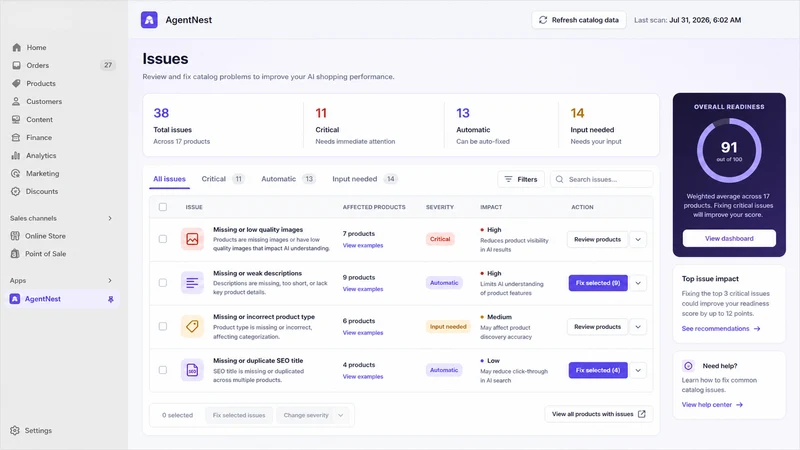Click the View dashboard button

point(729,238)
